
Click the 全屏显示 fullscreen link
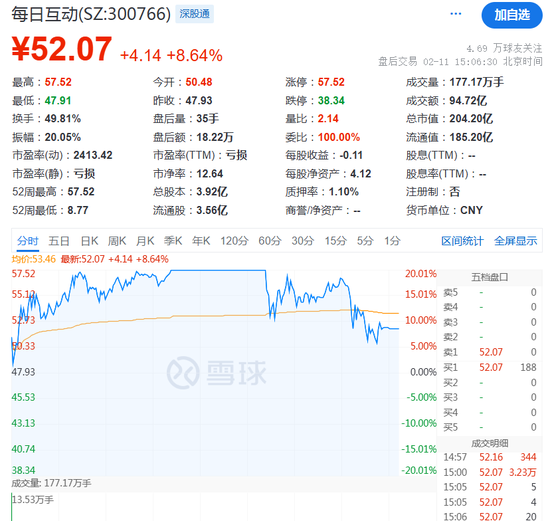515,241
